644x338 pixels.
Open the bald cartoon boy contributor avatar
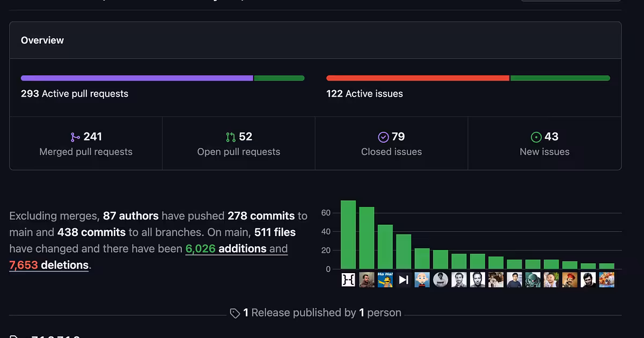tap(422, 280)
